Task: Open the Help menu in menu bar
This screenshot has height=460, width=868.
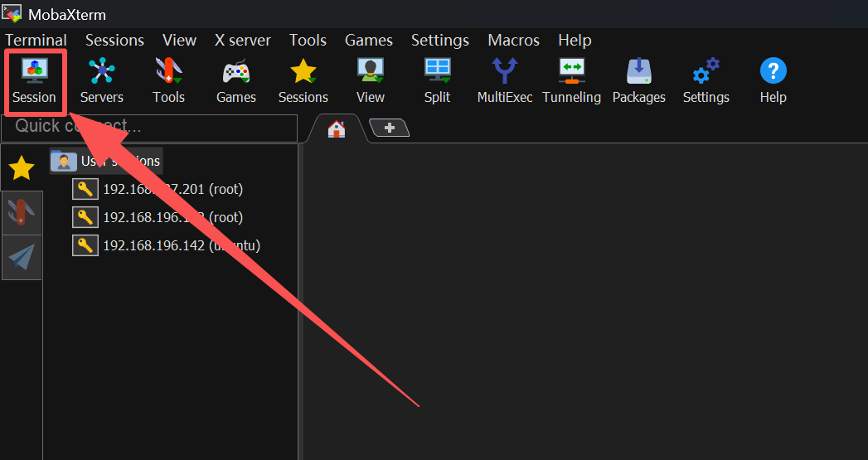Action: point(575,41)
